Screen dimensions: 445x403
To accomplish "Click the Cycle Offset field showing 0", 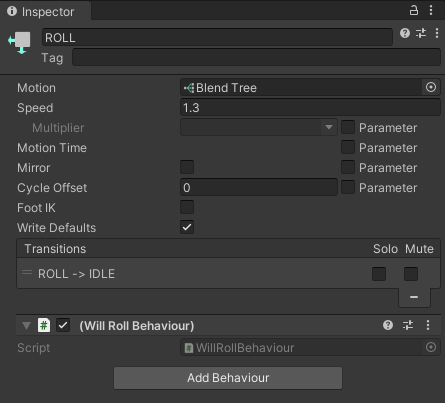I will tap(259, 187).
